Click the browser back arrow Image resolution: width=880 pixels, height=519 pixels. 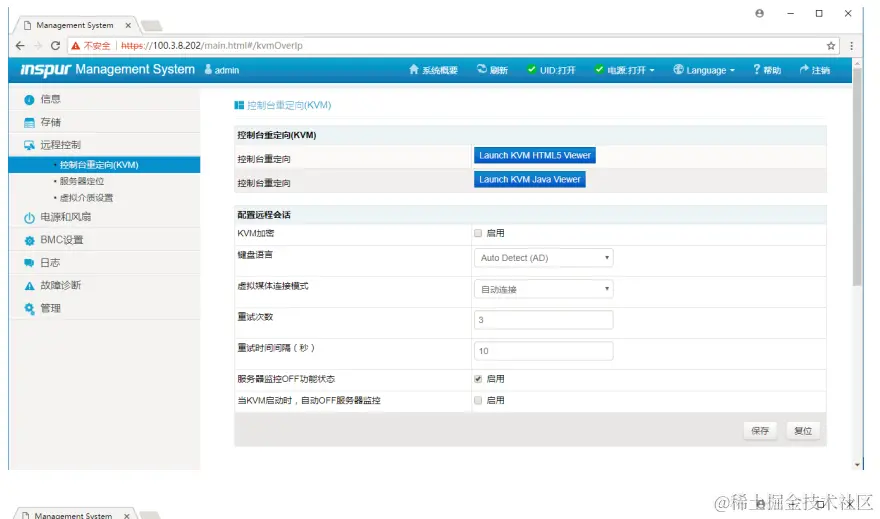(20, 45)
